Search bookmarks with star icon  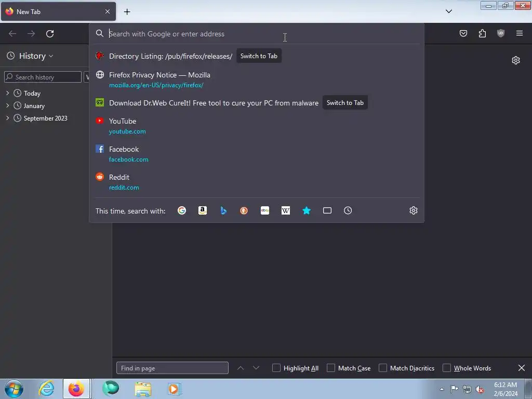coord(307,210)
